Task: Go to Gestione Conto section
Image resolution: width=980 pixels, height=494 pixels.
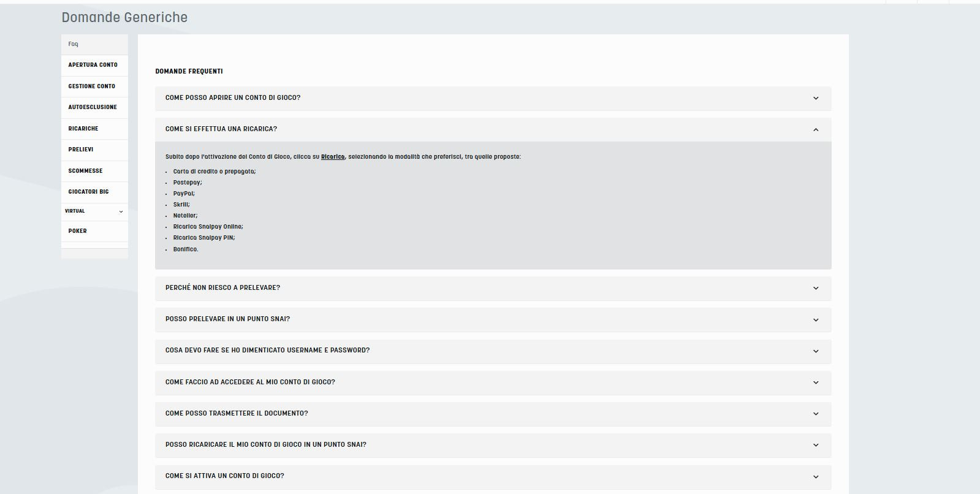Action: click(x=92, y=86)
